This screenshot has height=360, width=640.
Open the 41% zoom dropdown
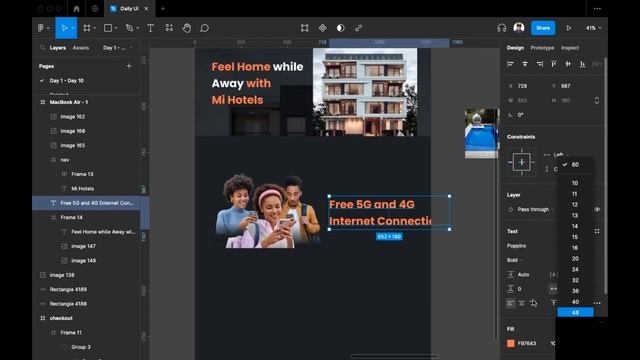[593, 28]
